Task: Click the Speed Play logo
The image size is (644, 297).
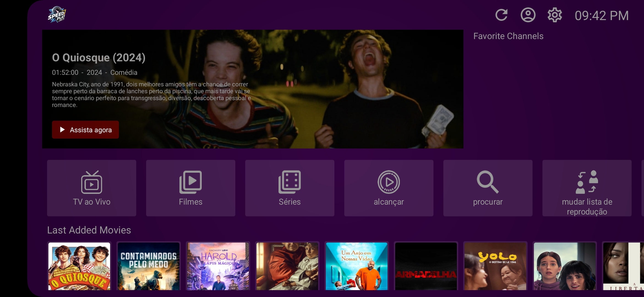Action: pyautogui.click(x=57, y=15)
